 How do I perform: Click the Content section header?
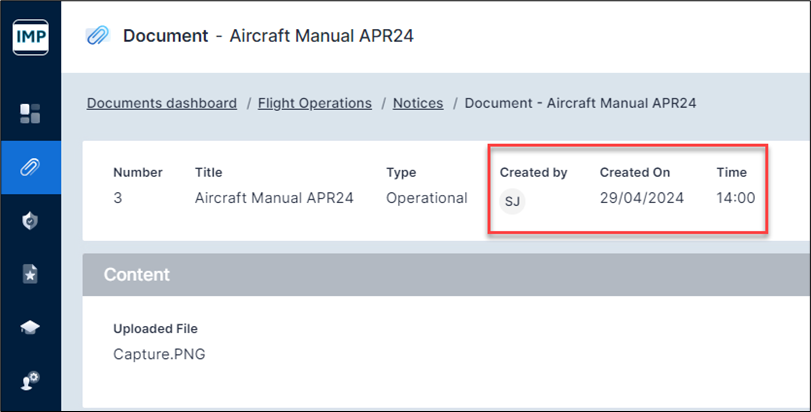tap(137, 274)
